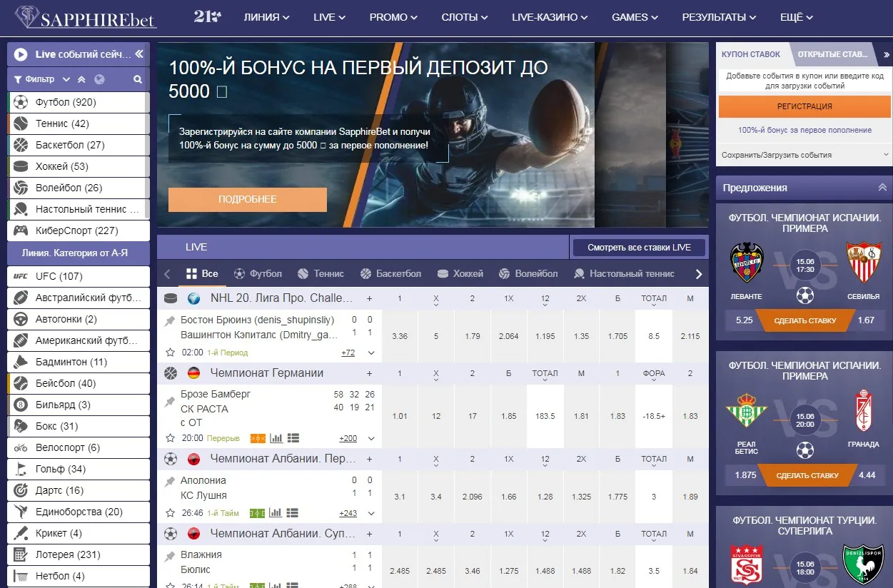Expand the Фильтр dropdown
This screenshot has width=893, height=588.
tap(43, 79)
